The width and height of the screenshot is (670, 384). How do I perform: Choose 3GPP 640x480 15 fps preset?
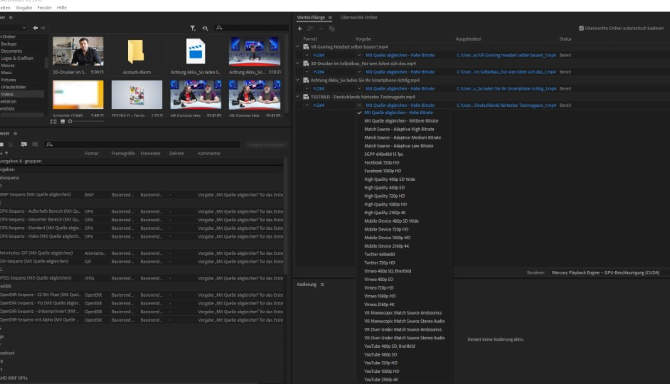pos(384,154)
